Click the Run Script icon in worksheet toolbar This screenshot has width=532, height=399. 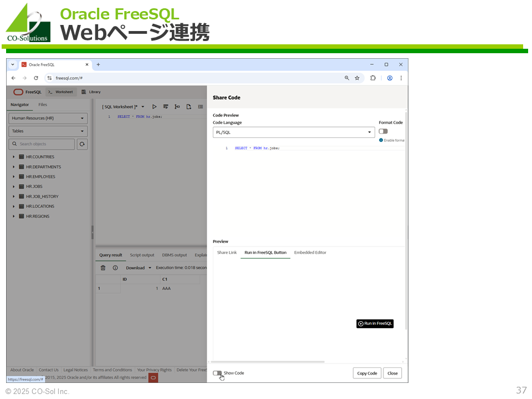(x=166, y=106)
